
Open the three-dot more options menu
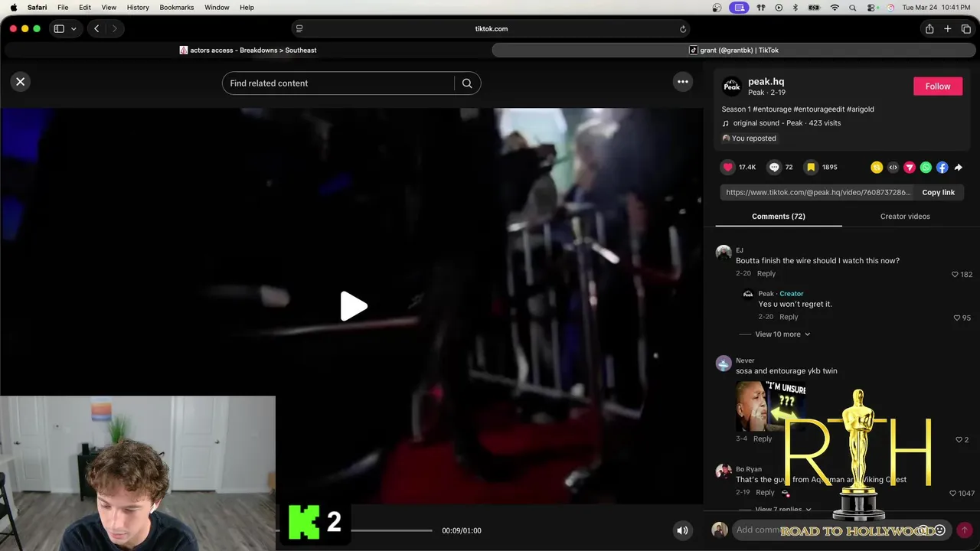(683, 82)
